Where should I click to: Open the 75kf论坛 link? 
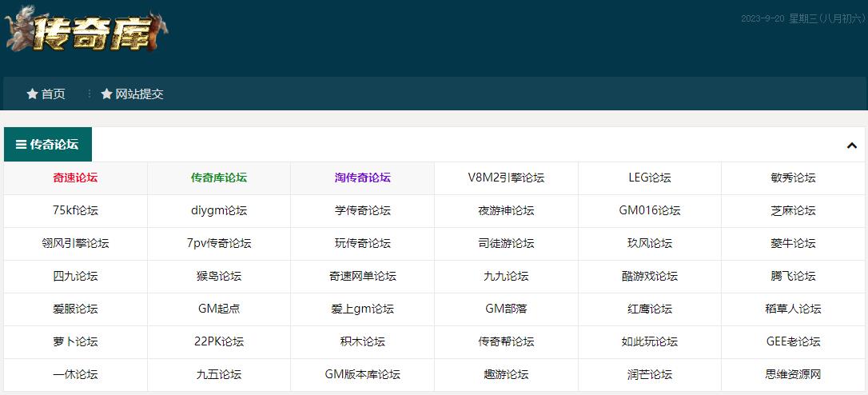coord(75,210)
